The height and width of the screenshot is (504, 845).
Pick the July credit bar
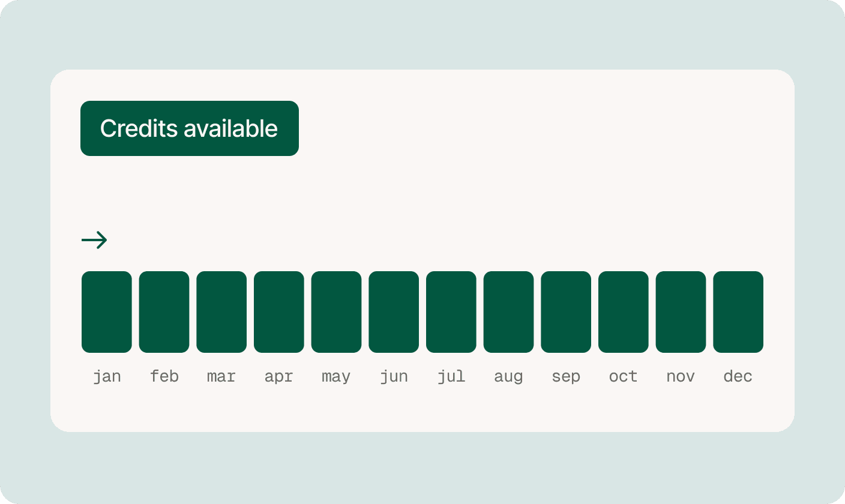(451, 312)
